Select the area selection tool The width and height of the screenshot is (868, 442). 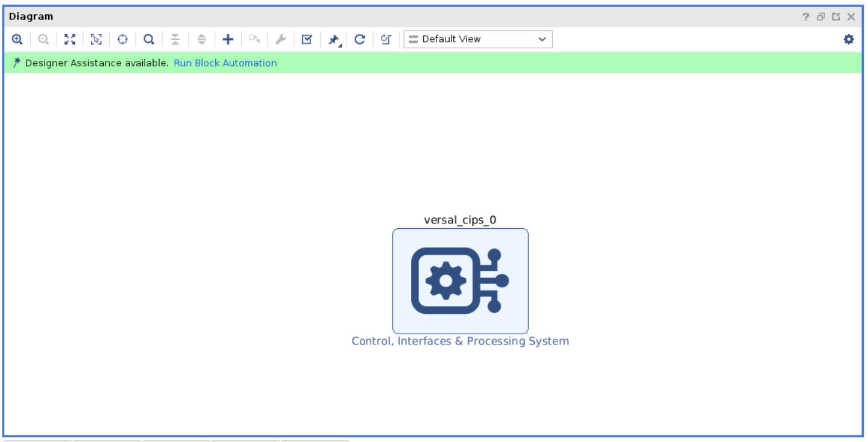click(x=96, y=39)
